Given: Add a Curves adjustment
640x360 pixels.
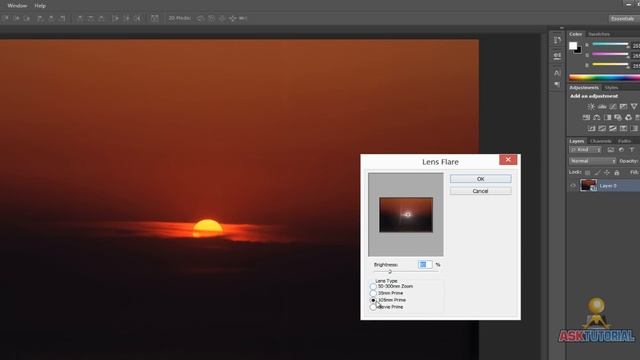Looking at the screenshot, I should point(613,107).
